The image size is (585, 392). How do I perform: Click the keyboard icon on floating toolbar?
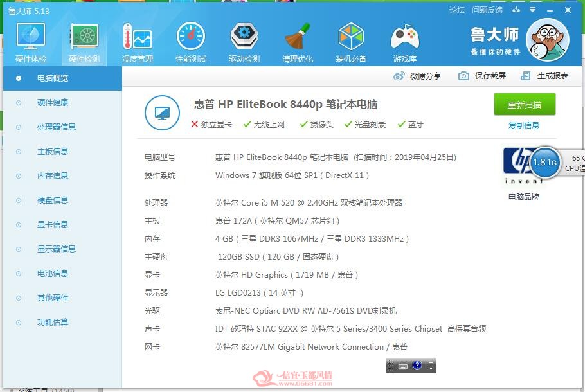click(403, 366)
